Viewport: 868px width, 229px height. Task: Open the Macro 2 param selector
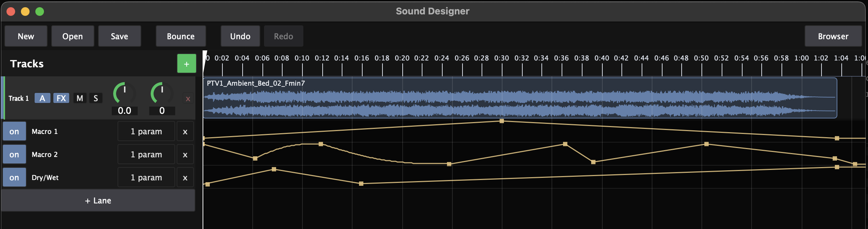(x=146, y=154)
